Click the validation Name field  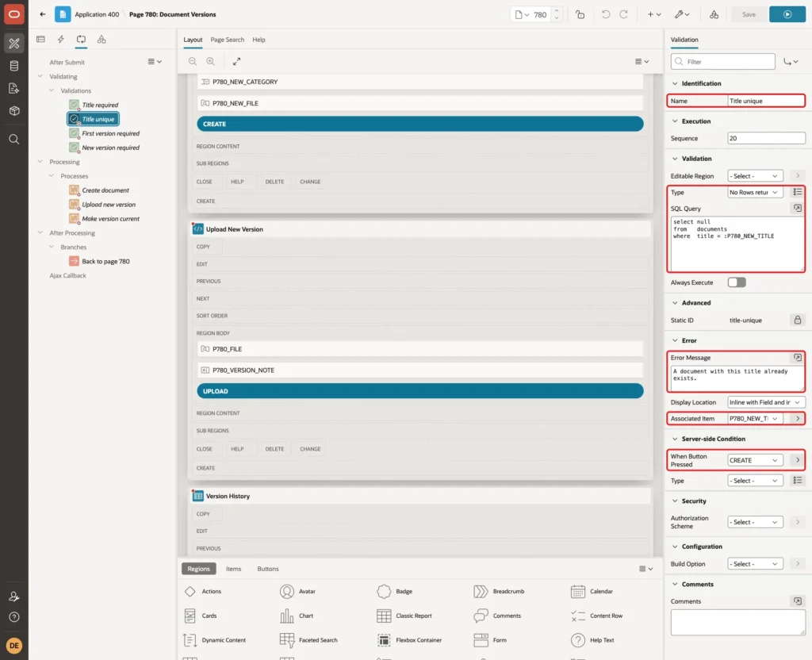(x=766, y=101)
